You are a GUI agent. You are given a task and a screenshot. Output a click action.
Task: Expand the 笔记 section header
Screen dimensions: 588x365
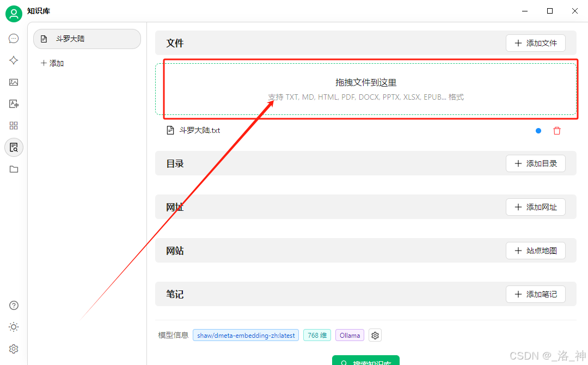tap(366, 294)
